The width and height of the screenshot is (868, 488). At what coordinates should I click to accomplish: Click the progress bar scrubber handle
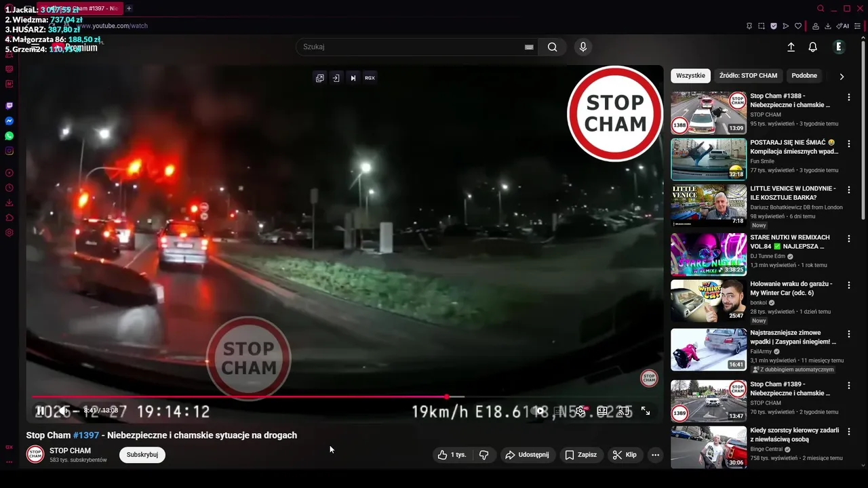pos(447,396)
